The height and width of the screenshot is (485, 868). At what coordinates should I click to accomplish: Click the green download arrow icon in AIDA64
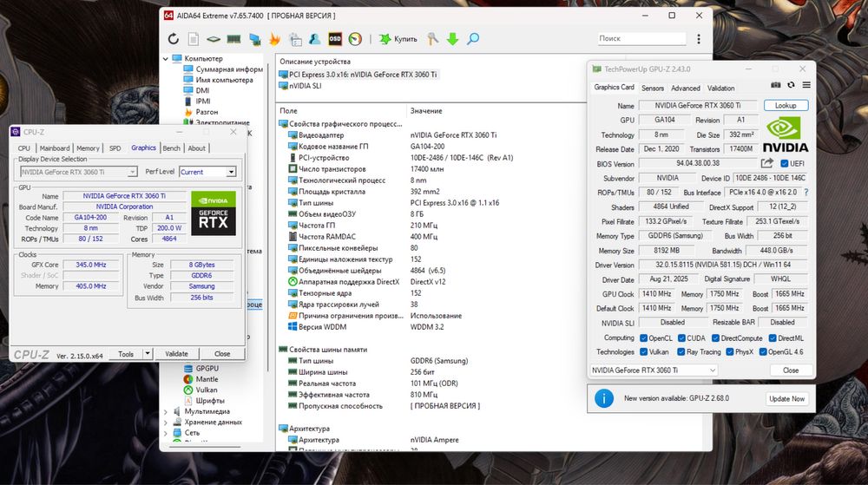pyautogui.click(x=452, y=39)
